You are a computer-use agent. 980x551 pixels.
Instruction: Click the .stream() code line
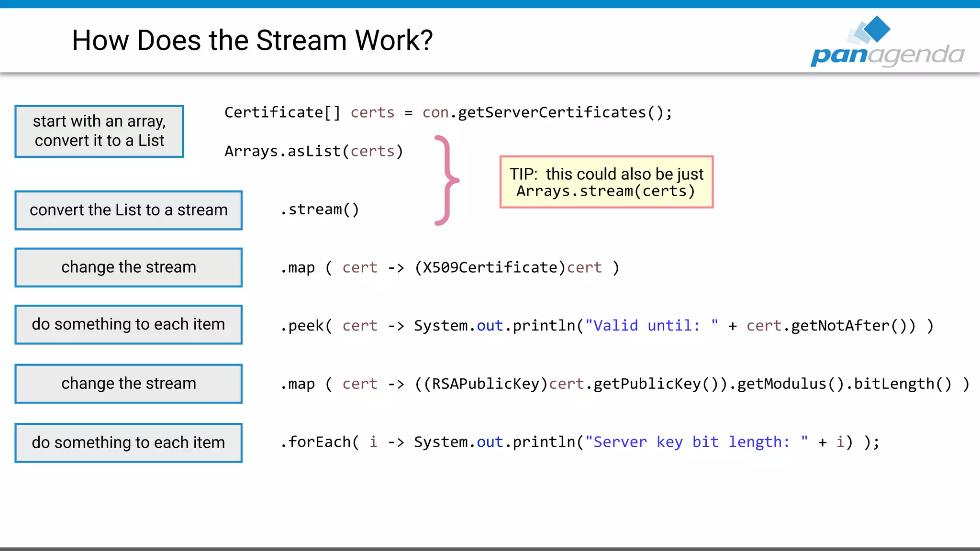[x=320, y=209]
